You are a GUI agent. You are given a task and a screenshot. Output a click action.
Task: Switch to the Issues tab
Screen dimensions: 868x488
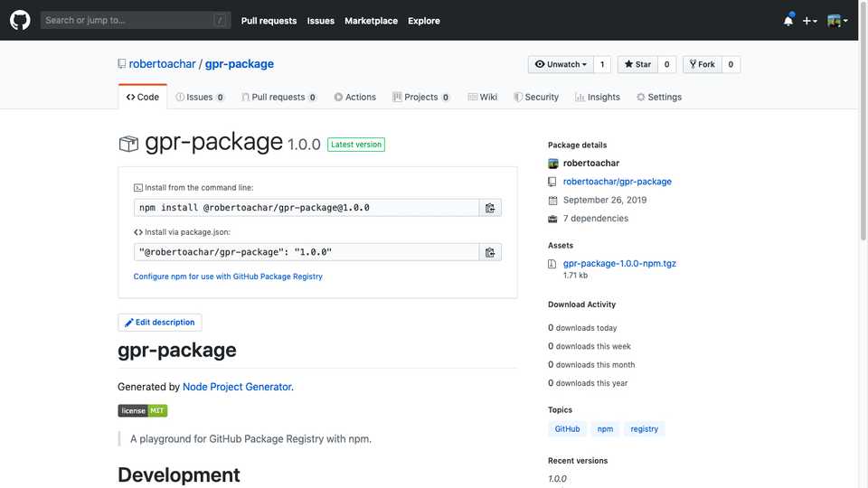click(x=200, y=97)
